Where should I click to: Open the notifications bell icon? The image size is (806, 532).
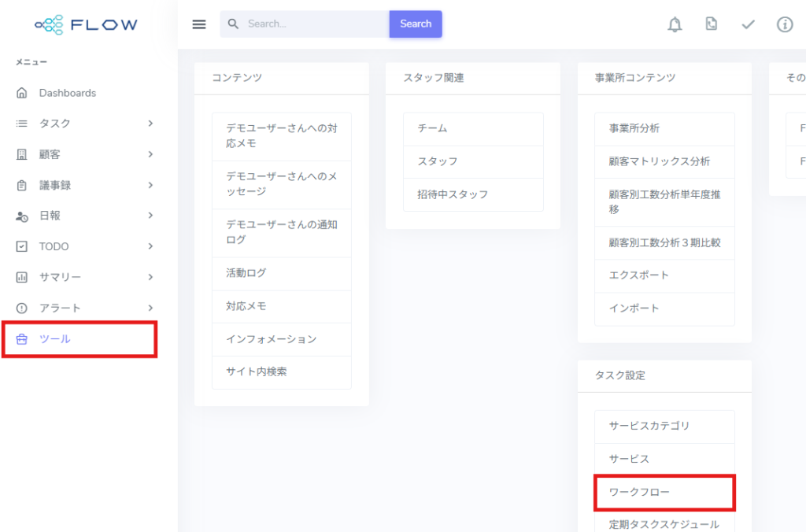pyautogui.click(x=675, y=24)
